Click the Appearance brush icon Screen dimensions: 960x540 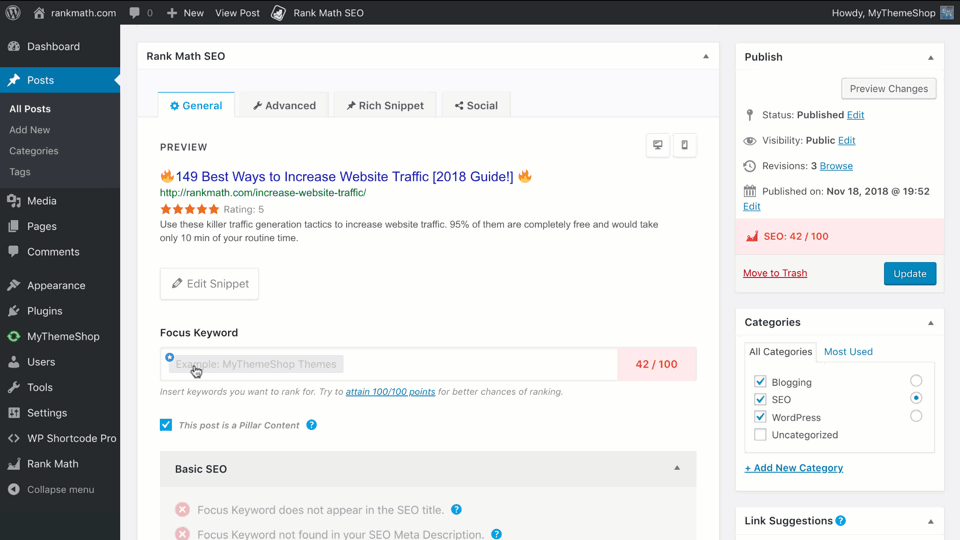[x=13, y=285]
